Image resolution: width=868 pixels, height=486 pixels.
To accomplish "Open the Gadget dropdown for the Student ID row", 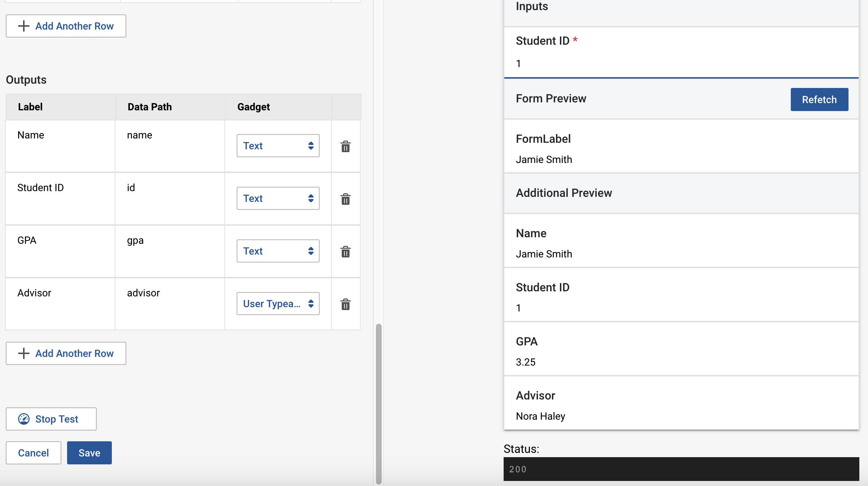I will [278, 198].
